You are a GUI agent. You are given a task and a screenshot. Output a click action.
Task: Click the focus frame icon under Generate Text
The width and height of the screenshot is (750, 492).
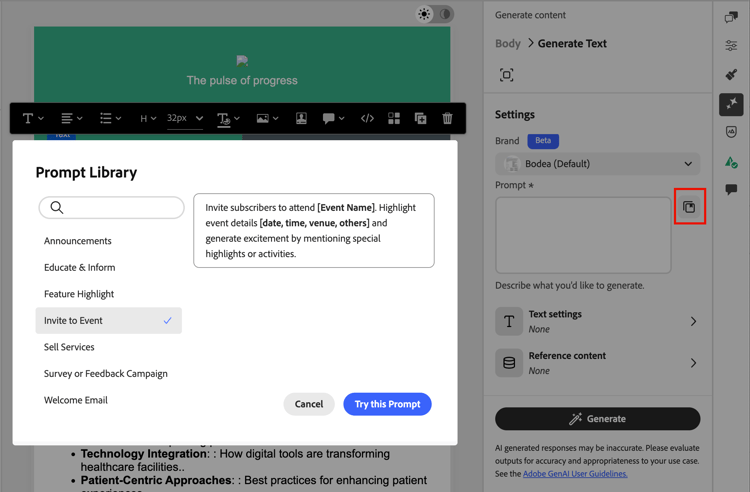point(507,75)
